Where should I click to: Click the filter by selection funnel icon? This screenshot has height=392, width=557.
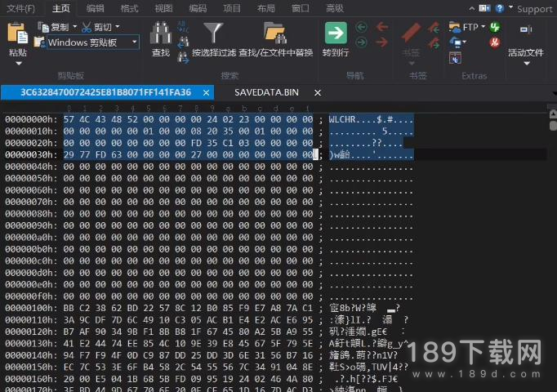pos(212,33)
